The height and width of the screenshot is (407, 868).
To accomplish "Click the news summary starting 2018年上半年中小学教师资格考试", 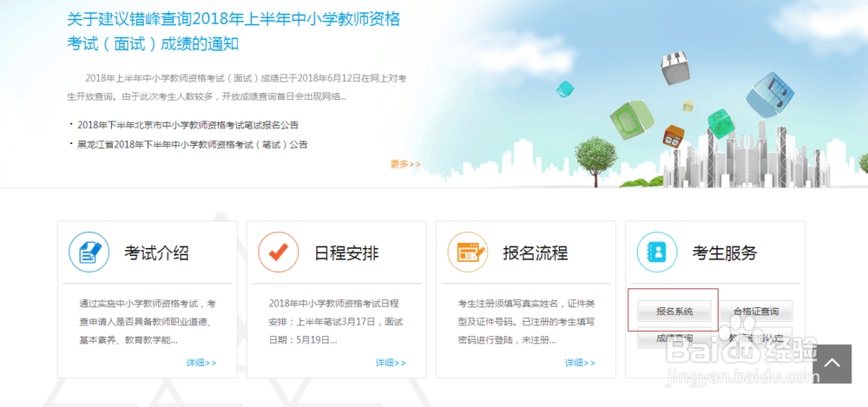I will (237, 87).
